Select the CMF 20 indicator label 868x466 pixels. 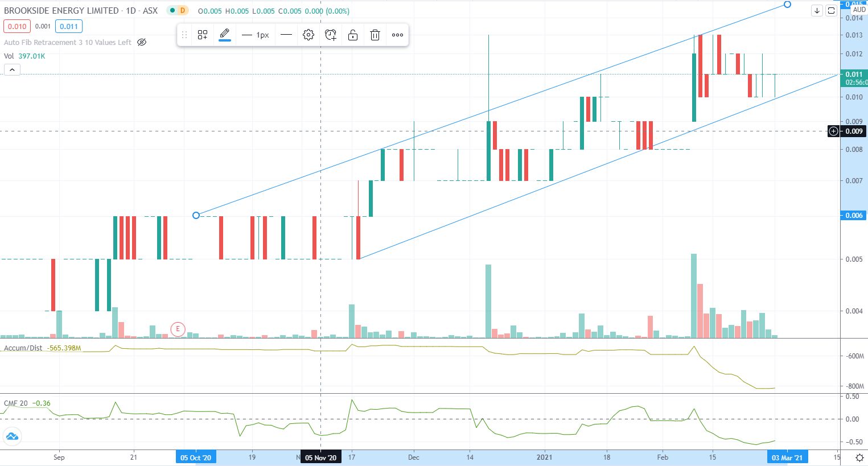point(16,403)
